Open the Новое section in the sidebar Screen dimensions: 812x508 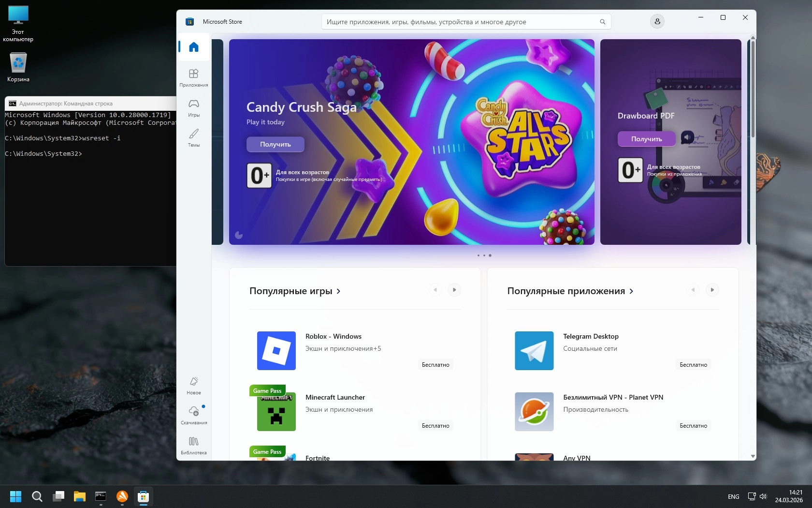194,385
